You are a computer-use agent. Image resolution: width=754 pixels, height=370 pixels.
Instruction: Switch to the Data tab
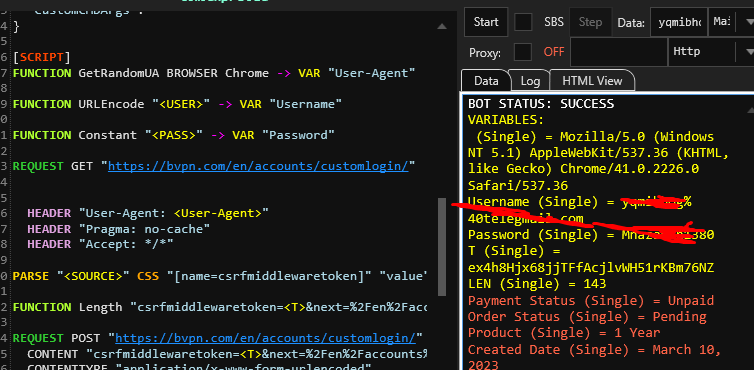pyautogui.click(x=486, y=81)
